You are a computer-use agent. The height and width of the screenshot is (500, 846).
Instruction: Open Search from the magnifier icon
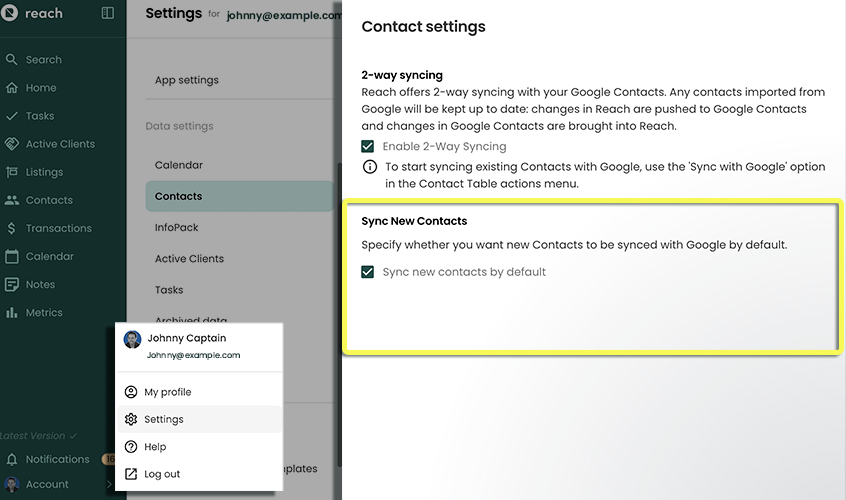pos(12,60)
